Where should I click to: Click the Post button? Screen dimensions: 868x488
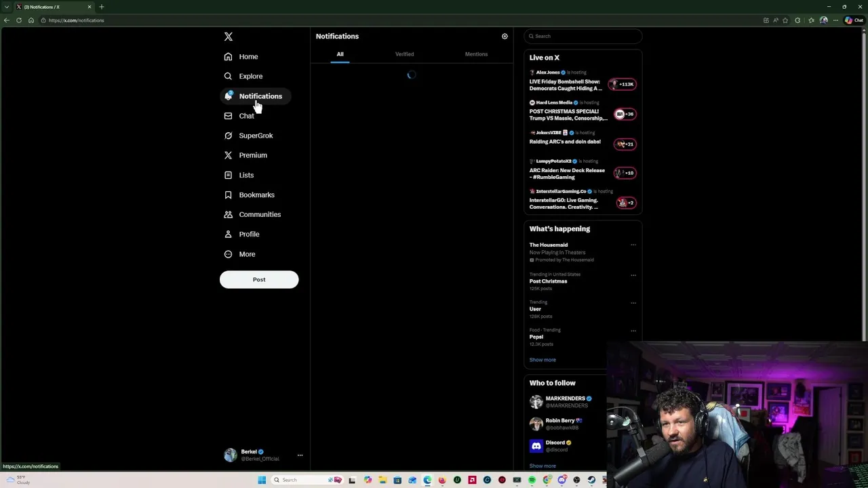coord(259,279)
